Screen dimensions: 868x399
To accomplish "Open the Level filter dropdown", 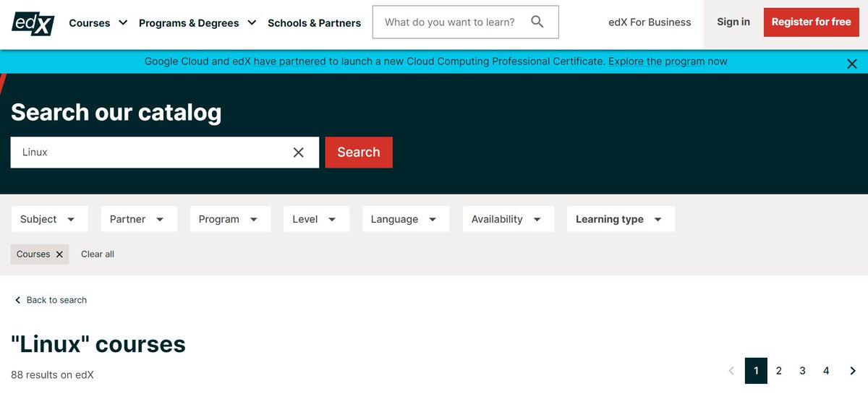I will [x=316, y=219].
